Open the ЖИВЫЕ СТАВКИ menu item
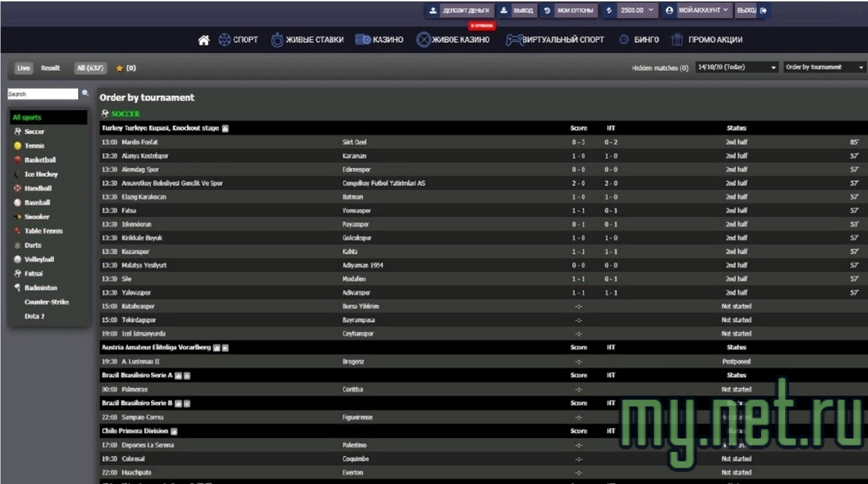The height and width of the screenshot is (484, 868). [307, 40]
